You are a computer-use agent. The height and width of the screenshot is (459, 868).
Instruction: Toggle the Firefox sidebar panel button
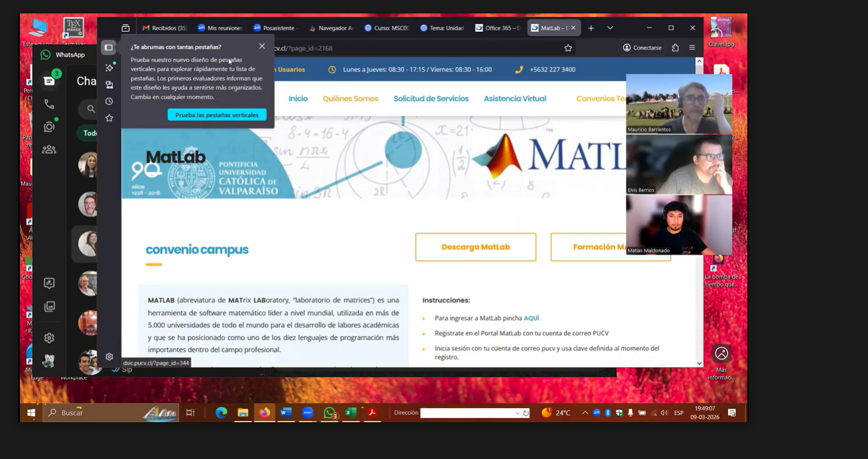click(x=109, y=47)
